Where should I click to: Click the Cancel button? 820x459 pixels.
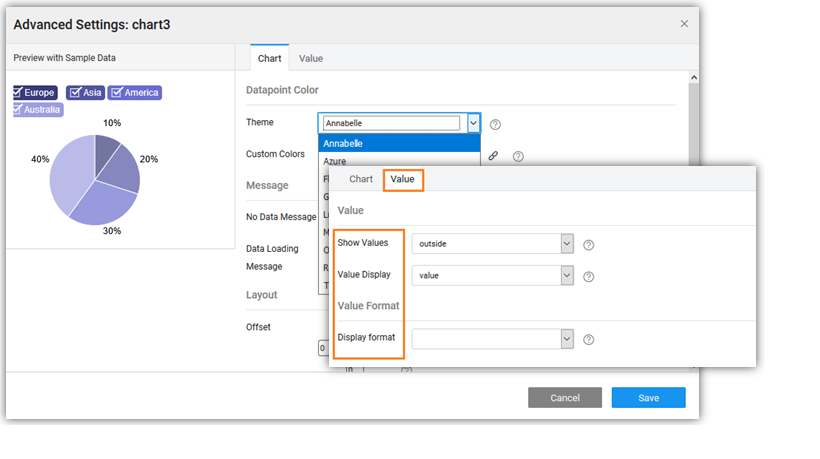565,398
